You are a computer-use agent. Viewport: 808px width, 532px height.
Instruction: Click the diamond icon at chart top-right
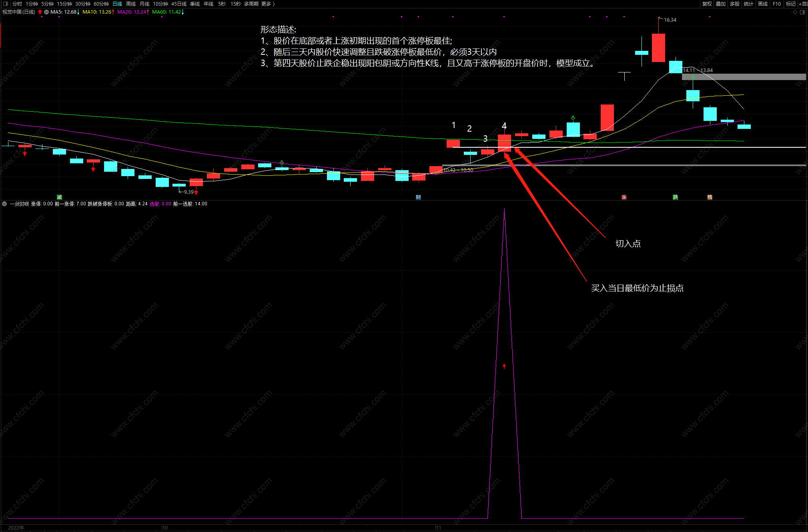tap(795, 12)
